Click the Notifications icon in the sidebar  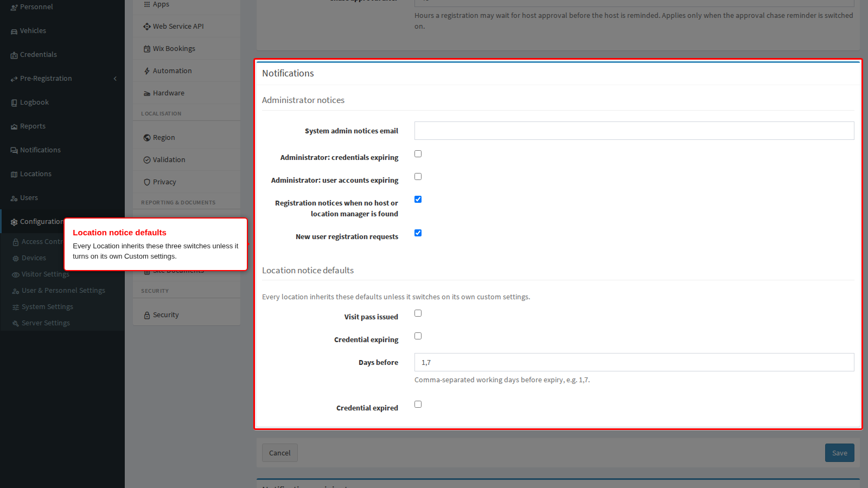point(14,151)
